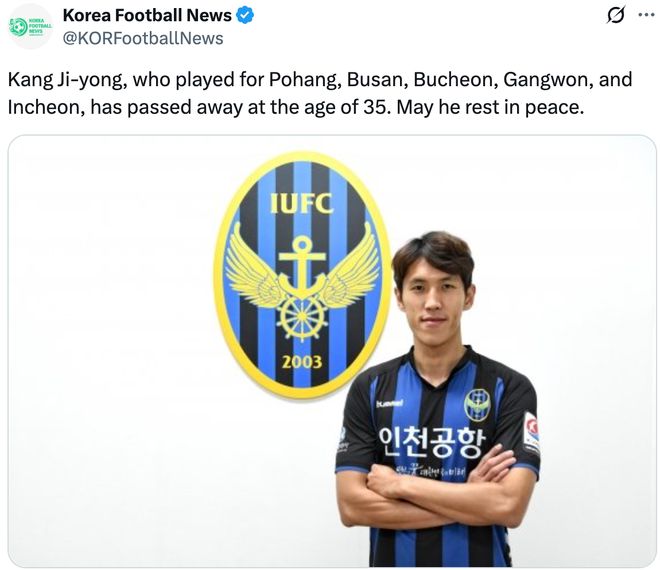
Task: Open the three-dot more options menu
Action: (646, 15)
